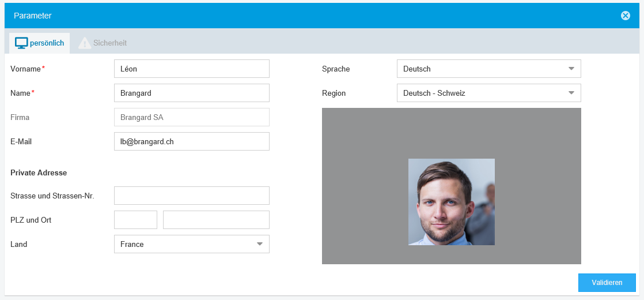Viewport: 644px width, 300px height.
Task: Click the E-Mail input field
Action: 191,141
